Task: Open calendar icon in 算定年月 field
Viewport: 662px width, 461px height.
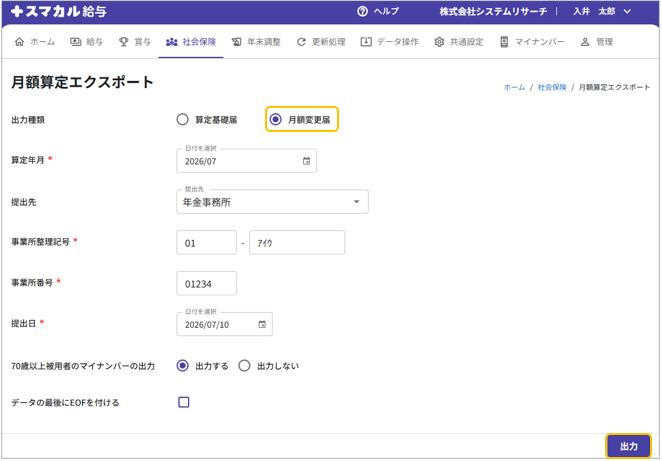Action: (307, 161)
